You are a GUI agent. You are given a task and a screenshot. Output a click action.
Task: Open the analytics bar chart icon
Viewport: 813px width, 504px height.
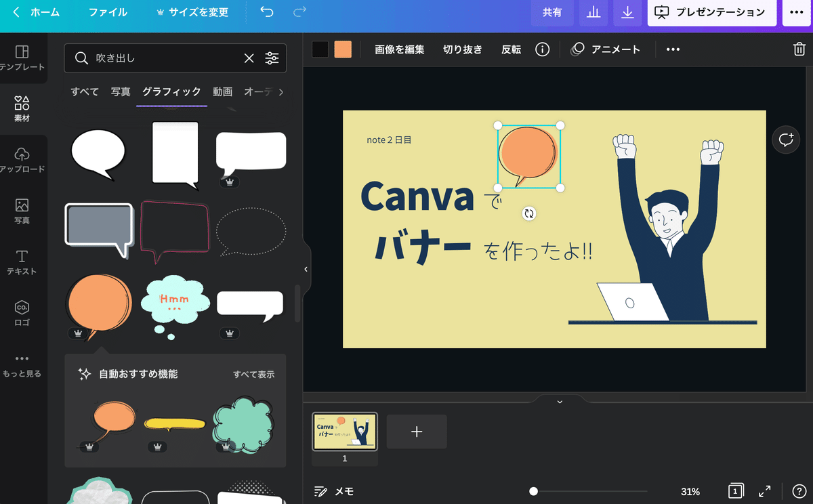pos(593,12)
